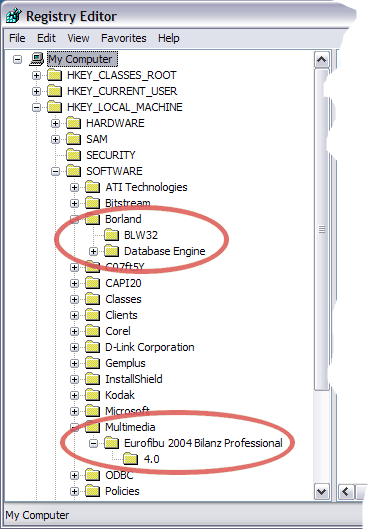Click the status bar My Computer text
374x529 pixels.
(x=37, y=515)
